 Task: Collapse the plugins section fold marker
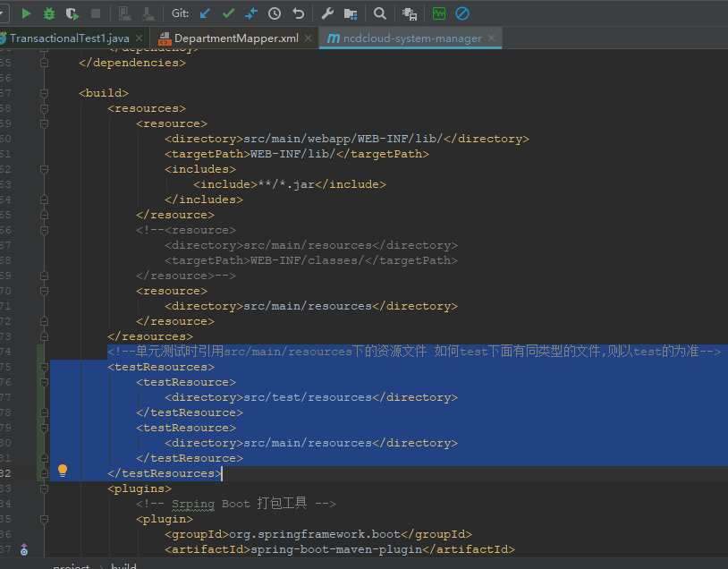point(43,488)
